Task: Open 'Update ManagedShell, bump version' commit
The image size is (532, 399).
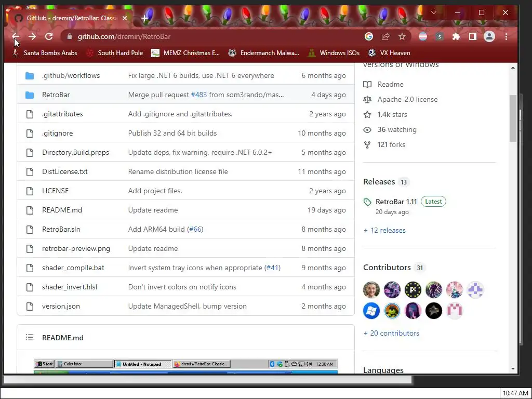Action: pyautogui.click(x=187, y=307)
